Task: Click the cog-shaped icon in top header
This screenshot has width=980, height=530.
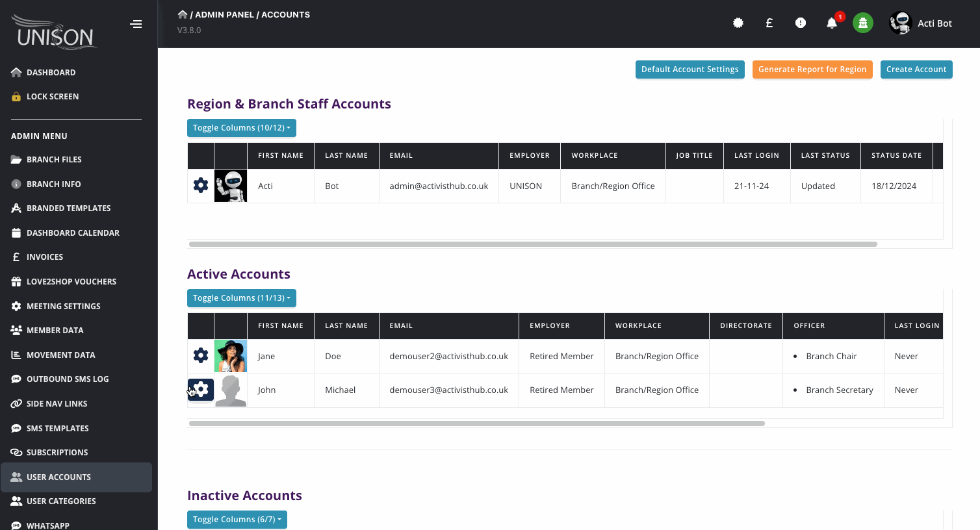Action: pyautogui.click(x=738, y=23)
